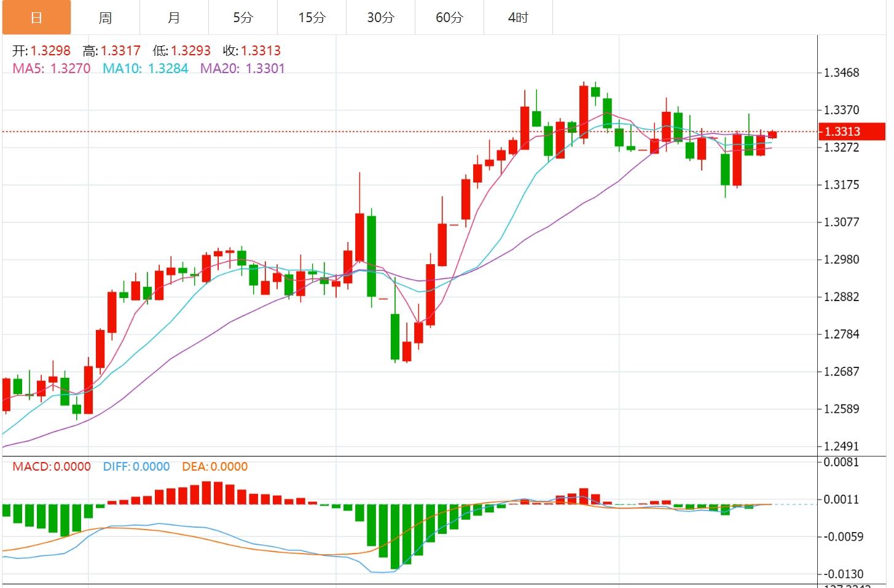The image size is (894, 588).
Task: Open the 15分 chart tab
Action: (312, 18)
